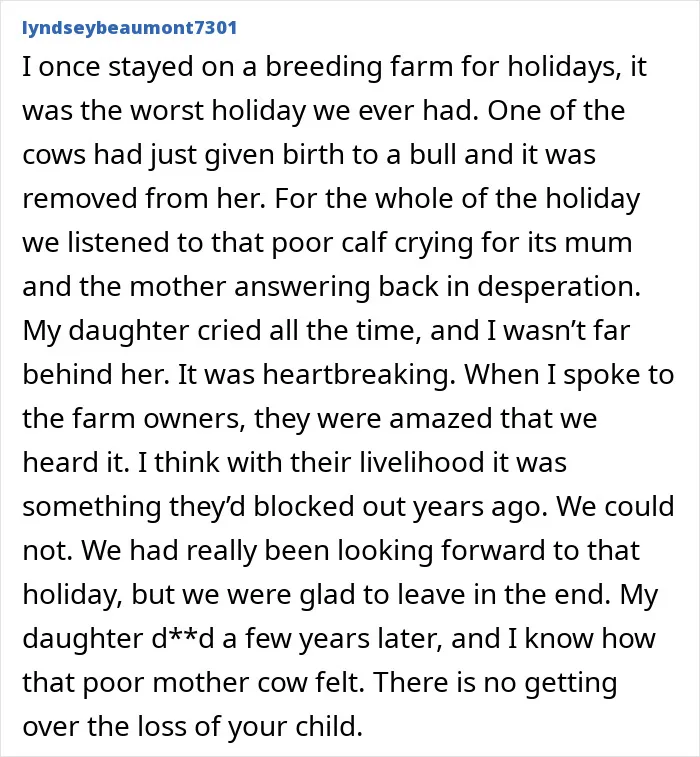Open the lyndseybeaumont7301 user profile link
700x757 pixels.
(129, 28)
